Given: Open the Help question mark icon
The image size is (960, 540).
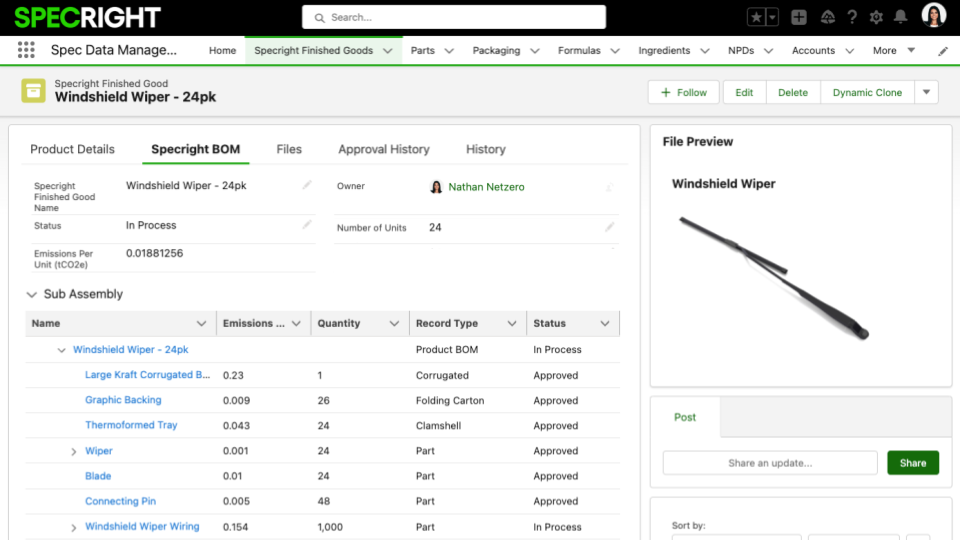Looking at the screenshot, I should (x=852, y=17).
